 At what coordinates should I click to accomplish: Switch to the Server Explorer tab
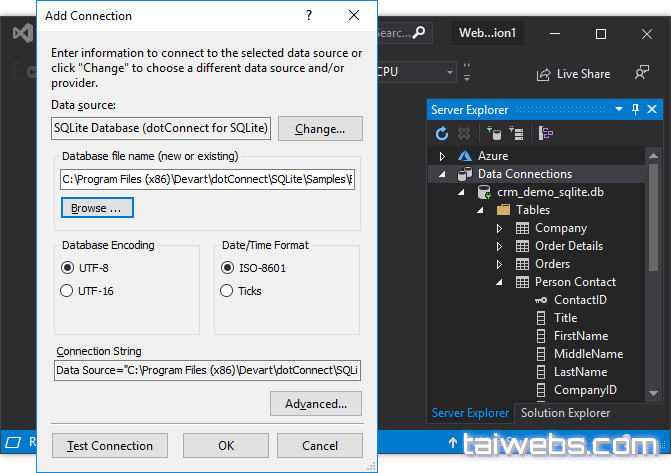tap(470, 413)
